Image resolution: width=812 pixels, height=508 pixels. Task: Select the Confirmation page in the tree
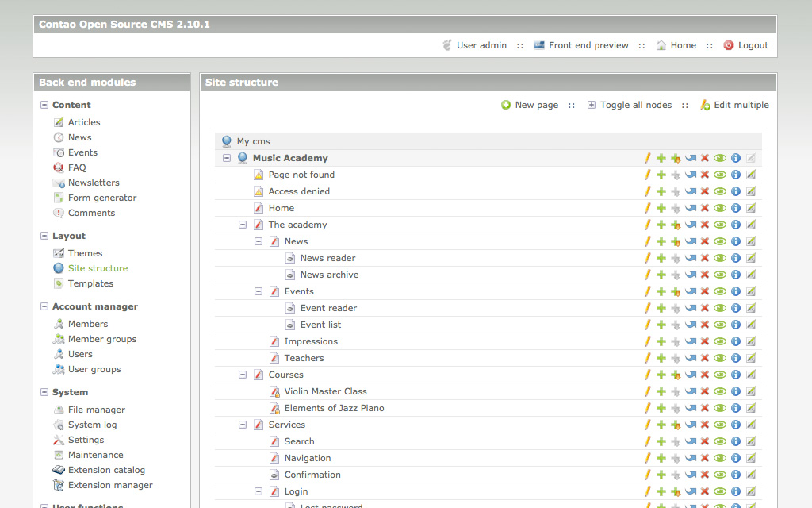(x=312, y=475)
